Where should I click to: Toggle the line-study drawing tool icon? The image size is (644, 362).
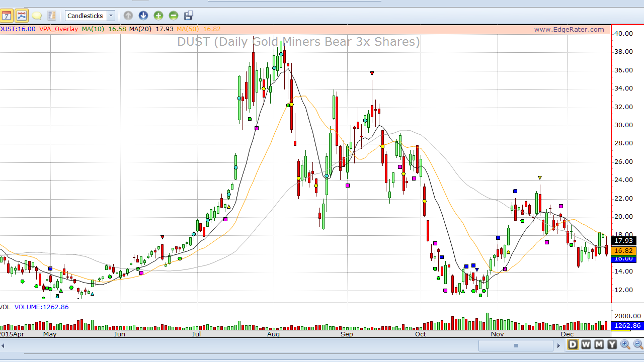point(22,16)
